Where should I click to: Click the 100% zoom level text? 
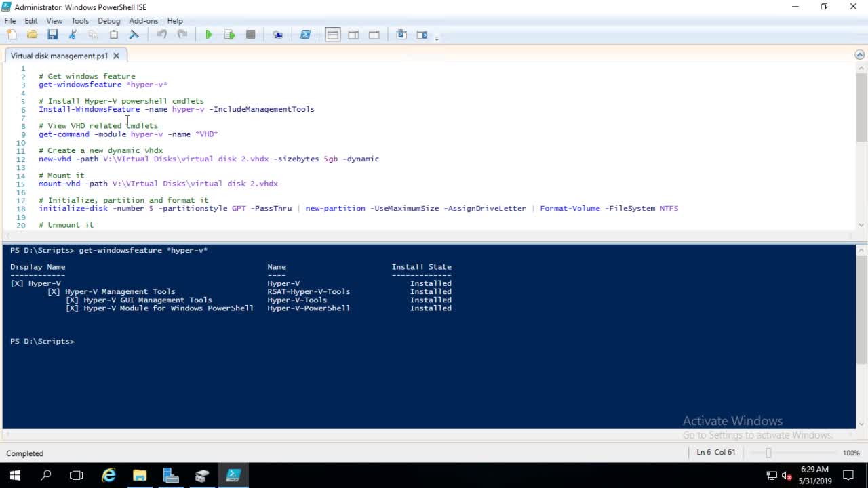coord(851,453)
